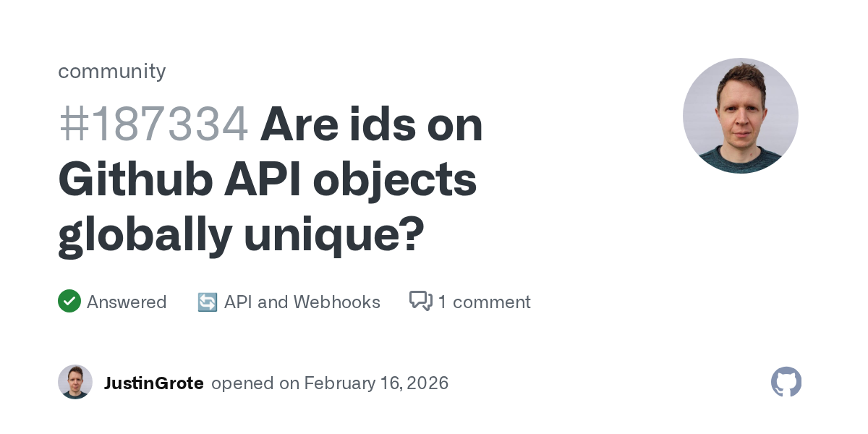
Task: Click the title line "Are ids on"
Action: pyautogui.click(x=371, y=124)
